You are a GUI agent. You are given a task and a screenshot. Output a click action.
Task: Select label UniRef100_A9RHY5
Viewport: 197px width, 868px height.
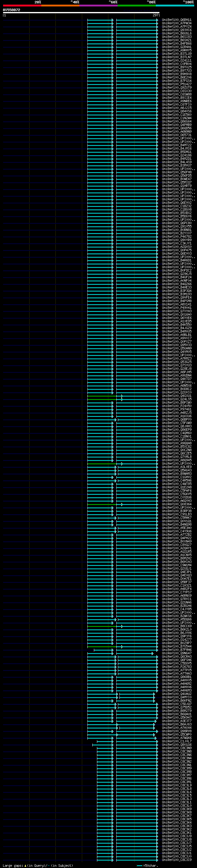pos(177,50)
